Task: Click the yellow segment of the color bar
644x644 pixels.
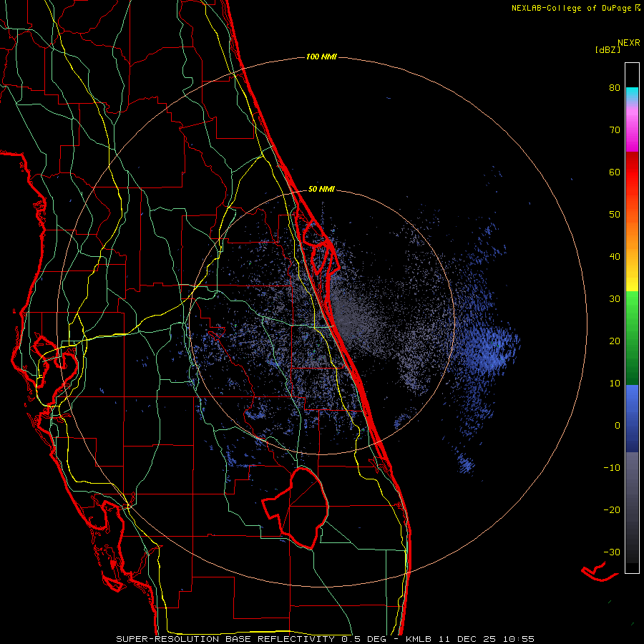Action: tap(632, 279)
